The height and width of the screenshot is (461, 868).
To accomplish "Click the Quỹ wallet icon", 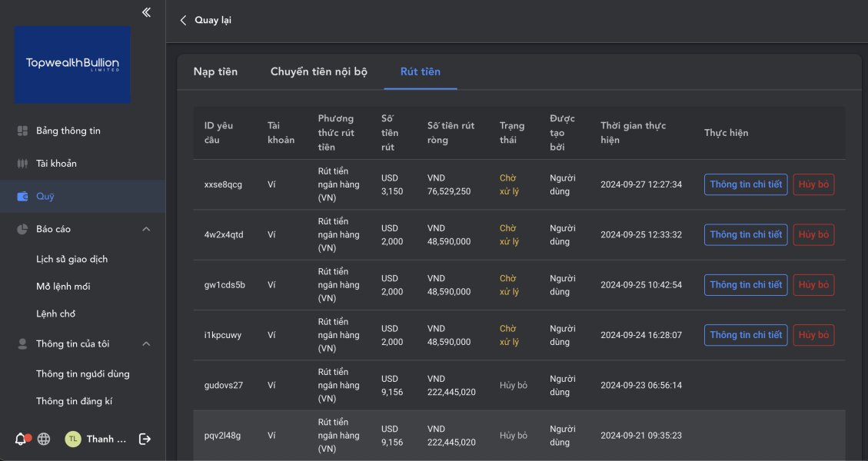I will click(22, 197).
